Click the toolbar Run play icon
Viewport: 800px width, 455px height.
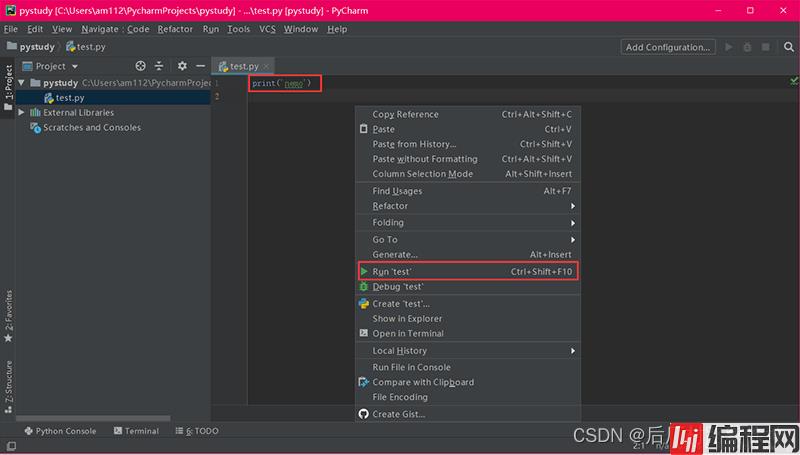pyautogui.click(x=729, y=47)
